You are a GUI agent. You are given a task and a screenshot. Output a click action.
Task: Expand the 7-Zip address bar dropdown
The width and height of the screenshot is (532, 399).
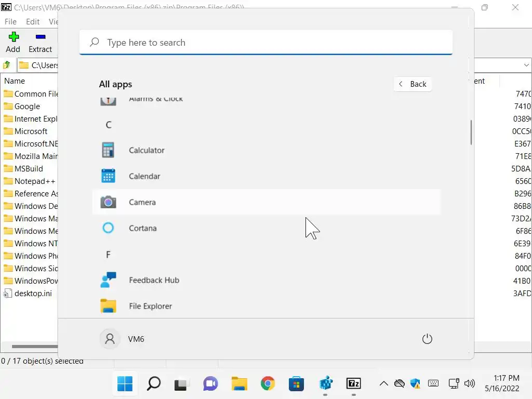(x=526, y=65)
